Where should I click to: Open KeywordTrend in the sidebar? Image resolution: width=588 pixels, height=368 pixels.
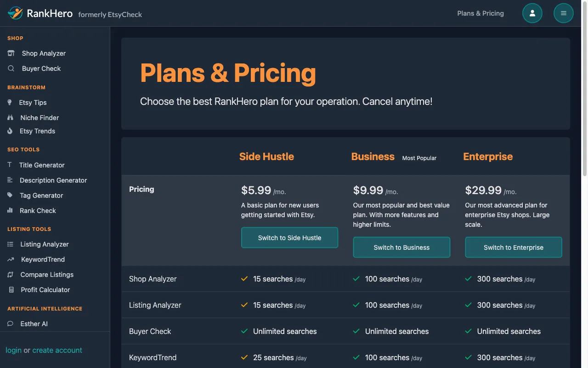pos(43,259)
